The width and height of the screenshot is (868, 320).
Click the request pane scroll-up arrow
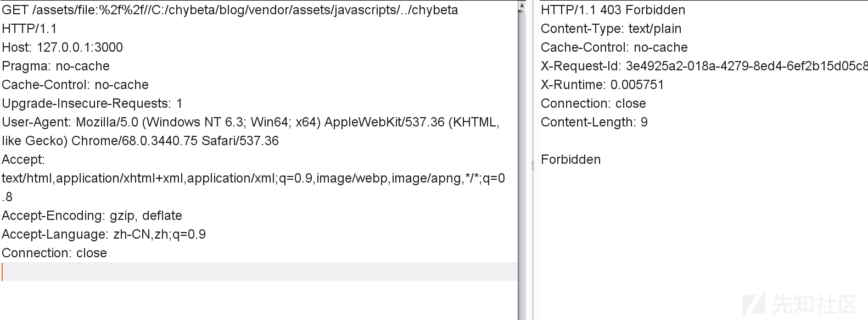tap(521, 5)
